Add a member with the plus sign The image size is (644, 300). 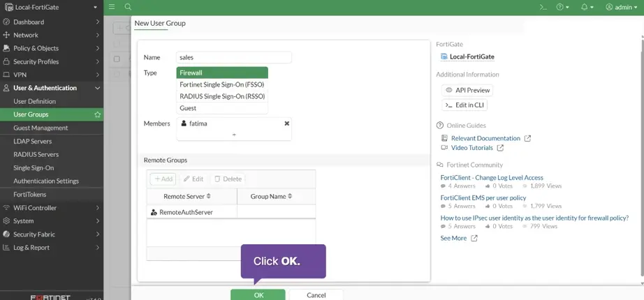tap(234, 135)
